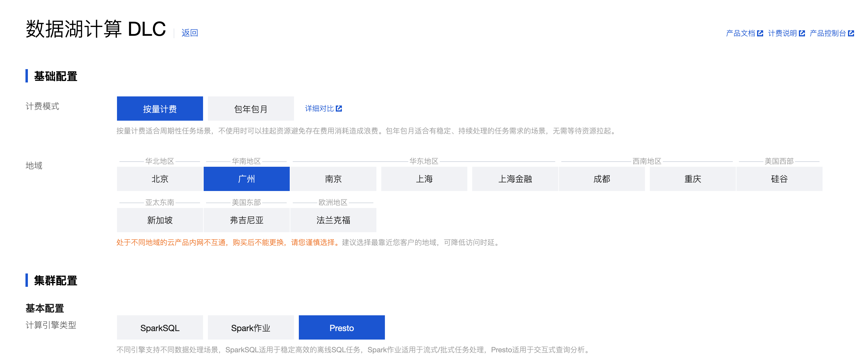Choose 上海金融 as region
This screenshot has height=362, width=868.
coord(515,179)
